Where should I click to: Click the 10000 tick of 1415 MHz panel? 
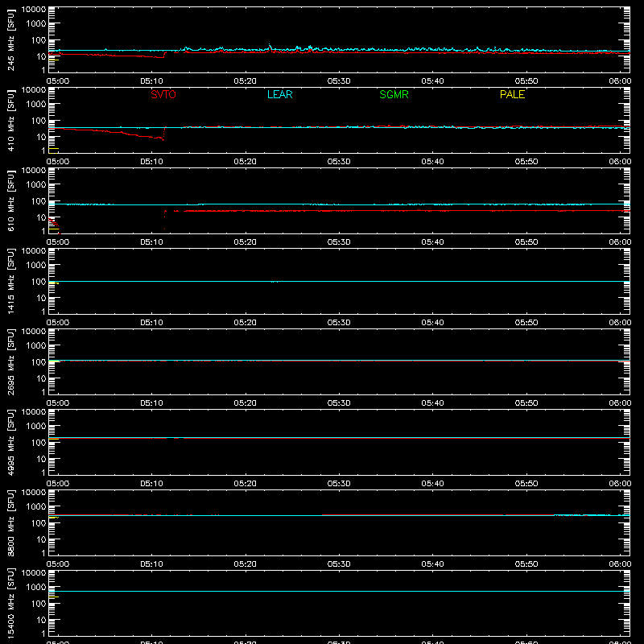tap(34, 251)
